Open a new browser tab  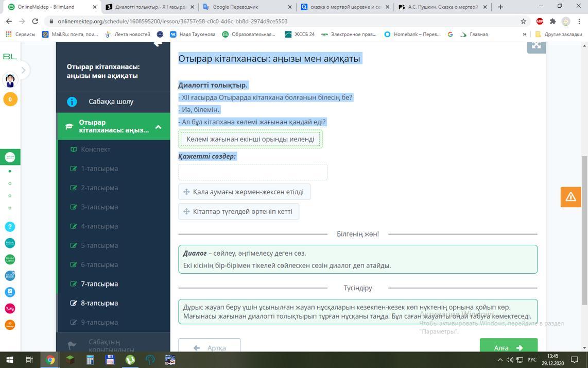point(500,7)
